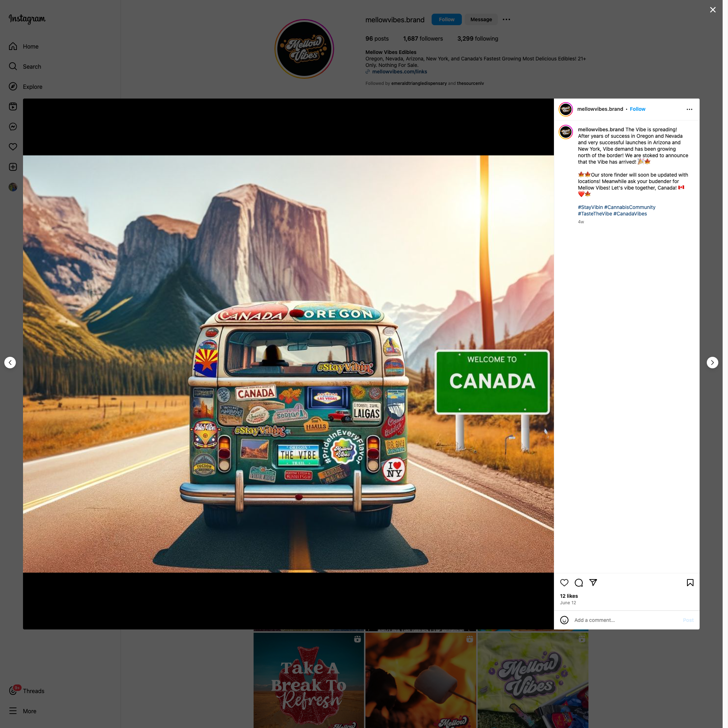Open the #StayVibin hashtag
The height and width of the screenshot is (728, 728).
(590, 207)
